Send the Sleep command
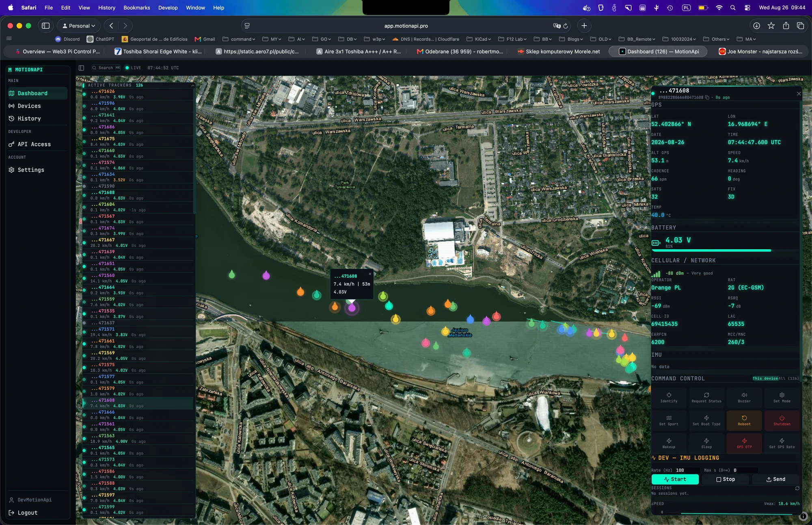 (x=706, y=443)
